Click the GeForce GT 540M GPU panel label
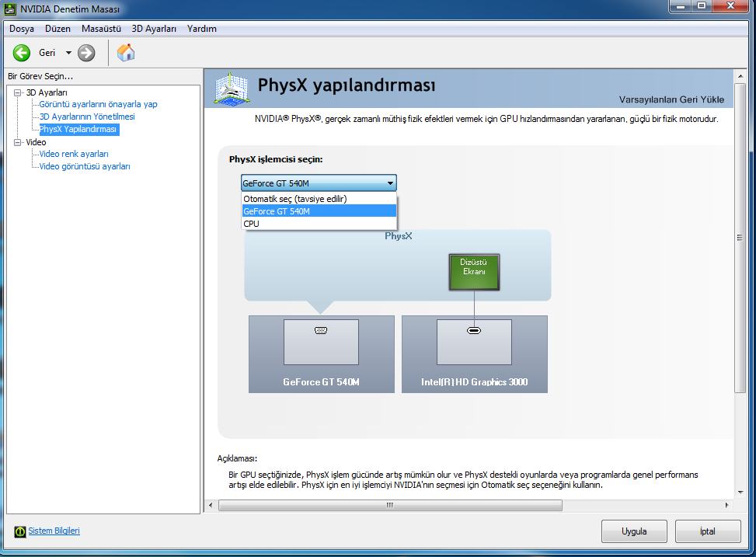Viewport: 756px width, 557px height. click(321, 382)
